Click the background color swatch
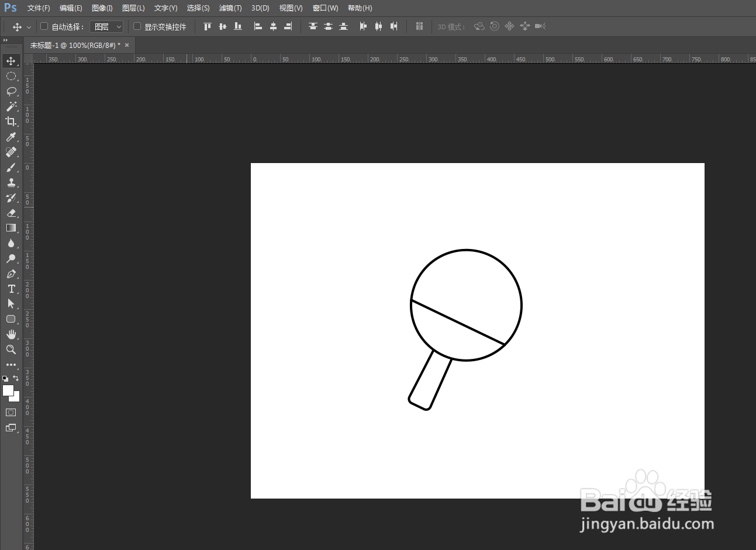The width and height of the screenshot is (756, 550). click(x=16, y=398)
